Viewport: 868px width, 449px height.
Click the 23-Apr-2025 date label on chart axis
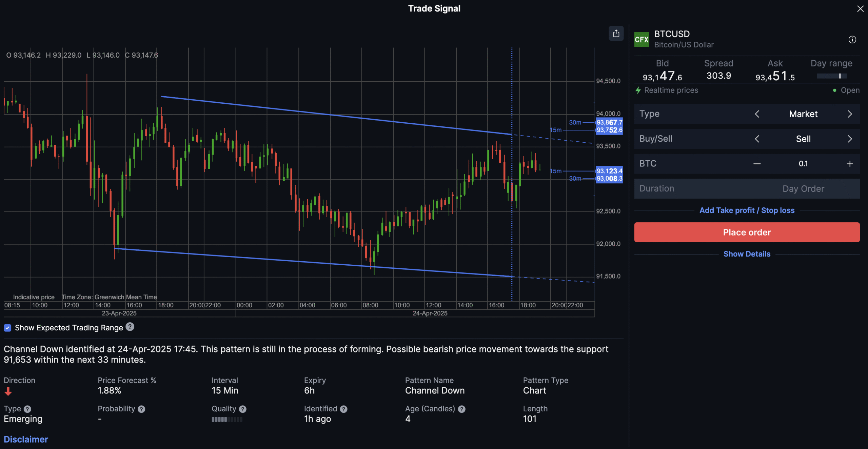click(x=119, y=313)
